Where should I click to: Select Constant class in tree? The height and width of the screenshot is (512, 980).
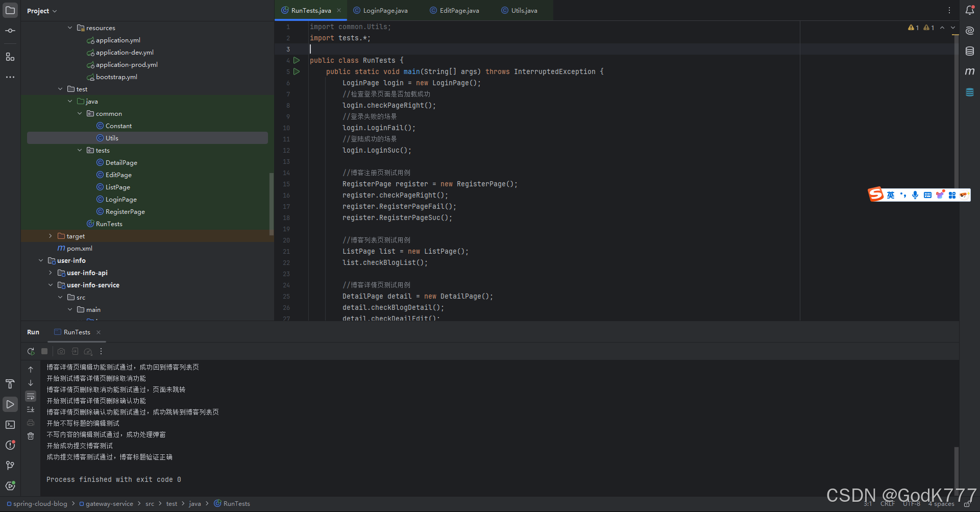click(x=118, y=126)
